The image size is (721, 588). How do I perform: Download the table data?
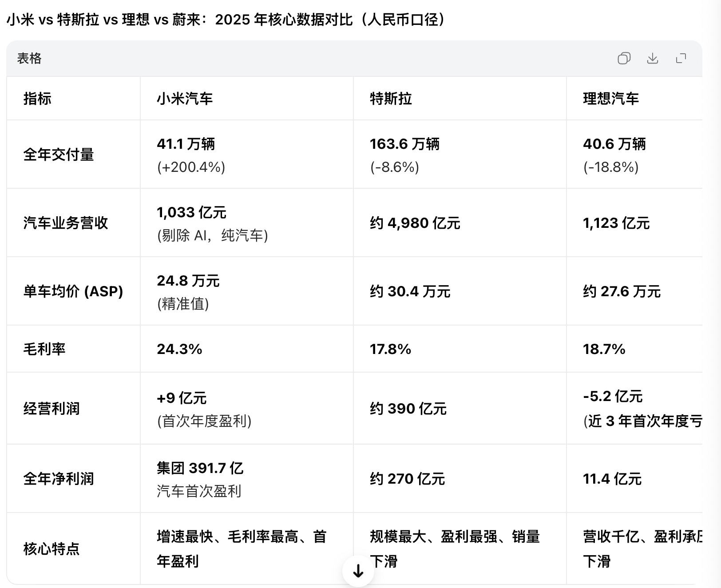click(x=653, y=59)
